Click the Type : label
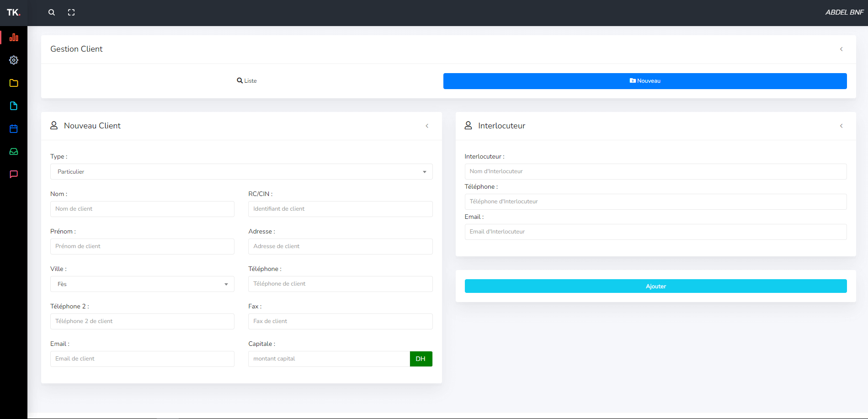This screenshot has height=419, width=868. click(59, 156)
